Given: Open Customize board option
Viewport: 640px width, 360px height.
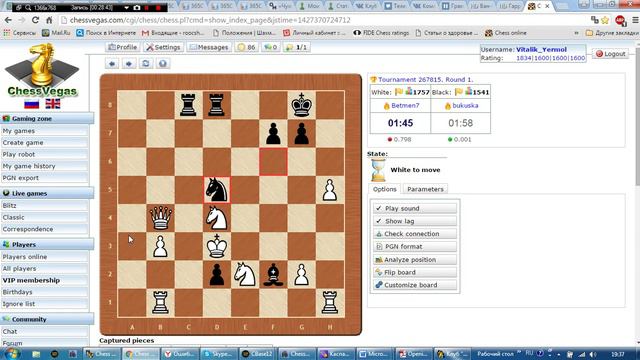Looking at the screenshot, I should pos(415,285).
